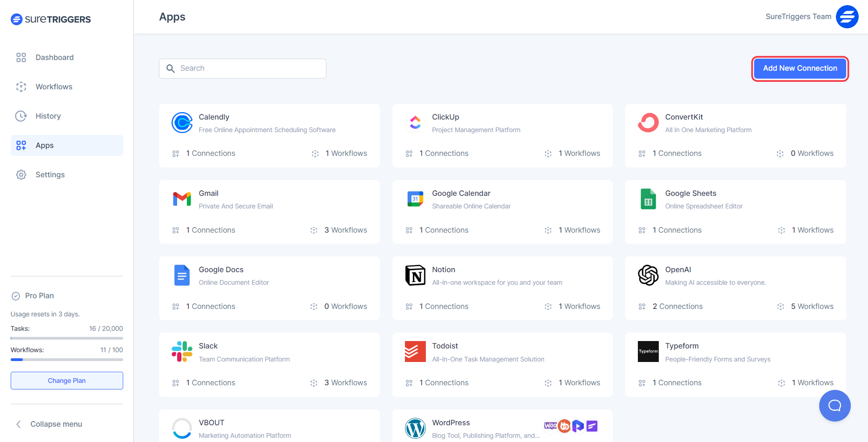Viewport: 868px width, 442px height.
Task: Click the Google Docs icon
Action: coord(182,275)
